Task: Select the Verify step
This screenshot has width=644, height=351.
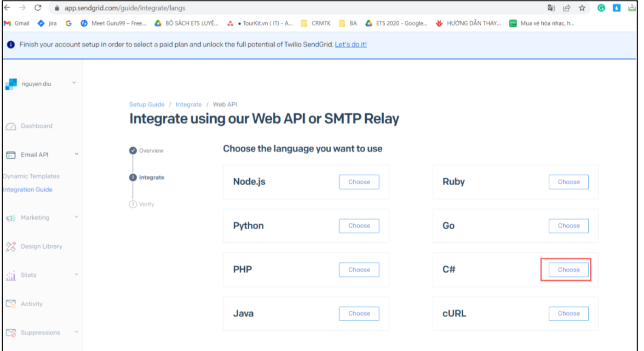Action: point(142,204)
